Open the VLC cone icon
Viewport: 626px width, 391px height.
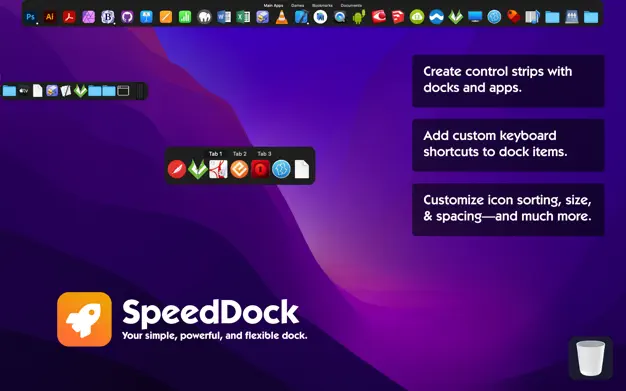281,17
